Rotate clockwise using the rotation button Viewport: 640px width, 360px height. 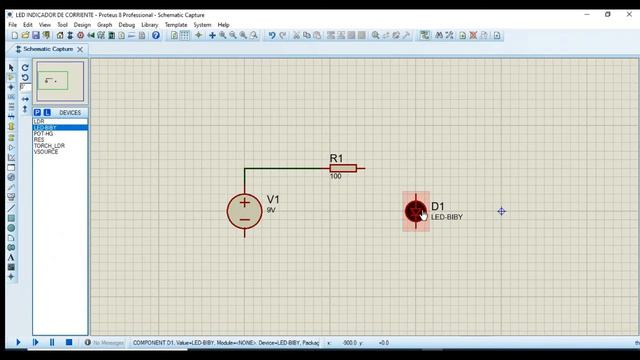pos(25,68)
